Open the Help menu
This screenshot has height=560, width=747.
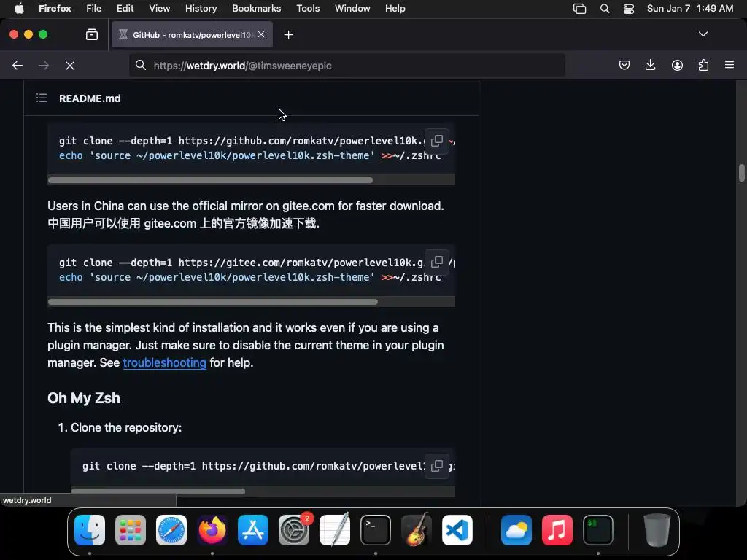(x=395, y=9)
